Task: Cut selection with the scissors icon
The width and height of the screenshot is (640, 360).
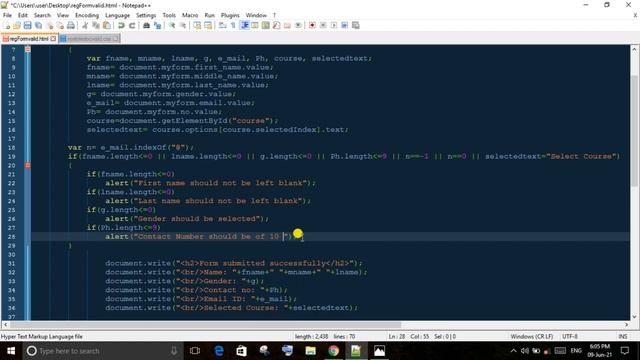Action: tap(85, 26)
